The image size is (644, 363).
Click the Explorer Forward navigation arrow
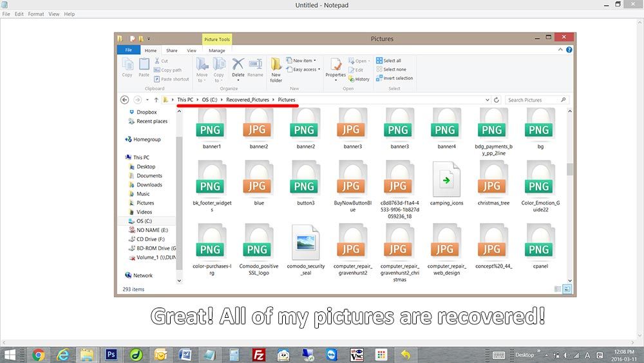138,100
